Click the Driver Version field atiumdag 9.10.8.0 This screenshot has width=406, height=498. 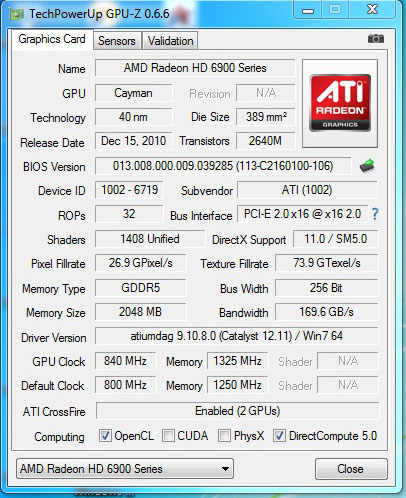coord(237,336)
